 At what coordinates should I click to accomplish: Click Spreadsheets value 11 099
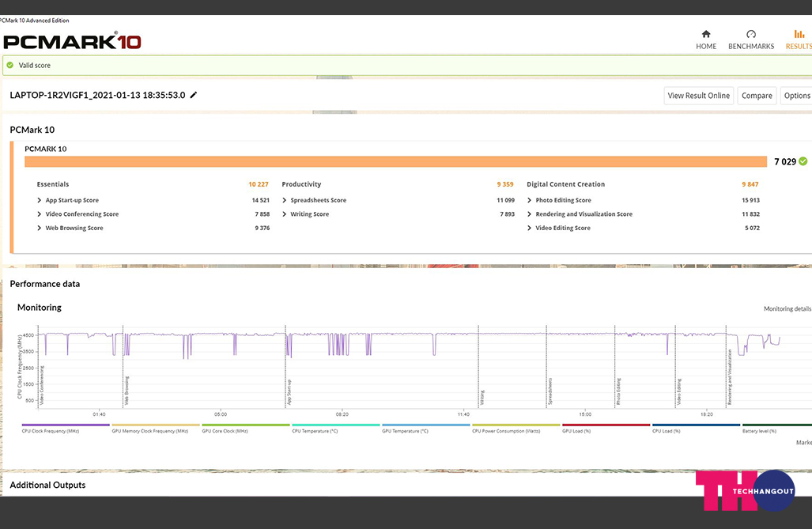point(505,200)
